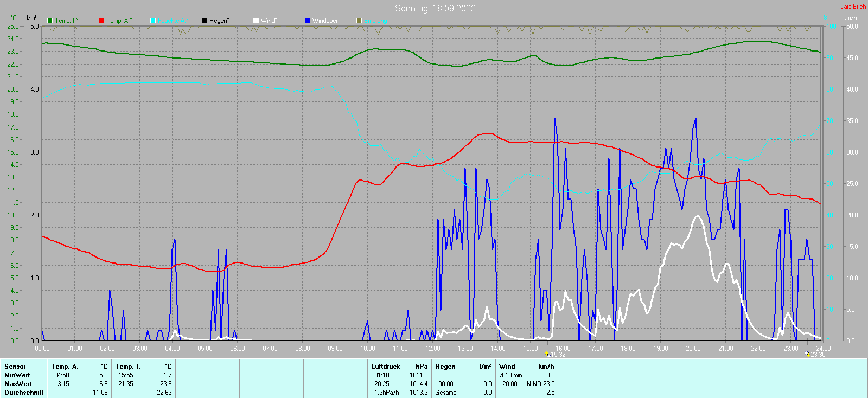Image resolution: width=868 pixels, height=398 pixels.
Task: Click the olive Empfang legend square
Action: pyautogui.click(x=359, y=21)
